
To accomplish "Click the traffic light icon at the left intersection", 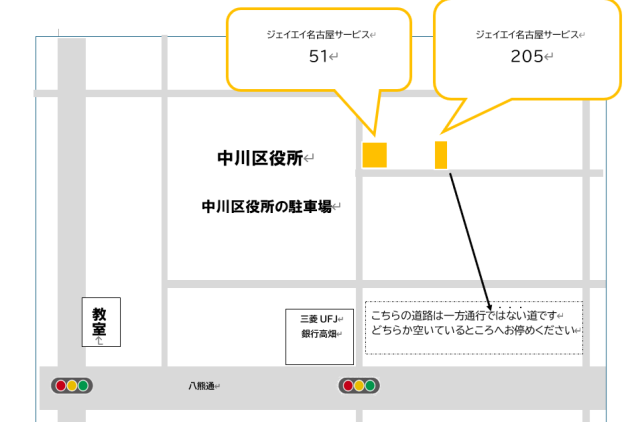I will click(x=72, y=385).
